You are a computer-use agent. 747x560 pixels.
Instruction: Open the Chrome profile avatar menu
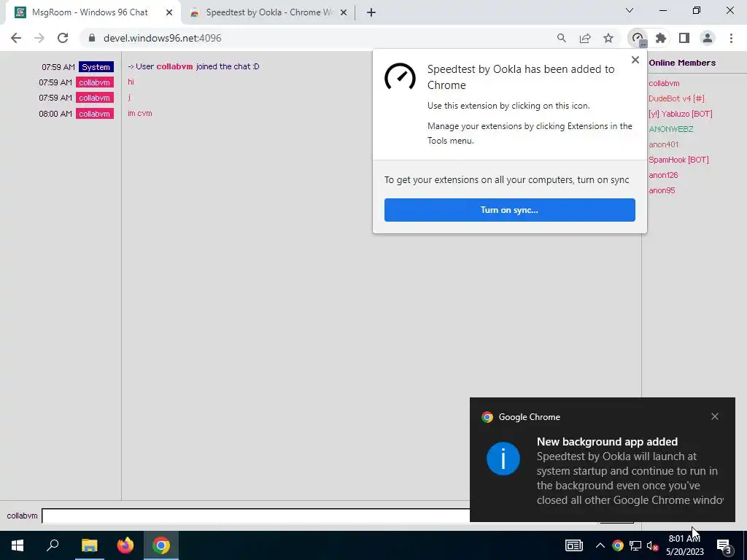pyautogui.click(x=708, y=38)
